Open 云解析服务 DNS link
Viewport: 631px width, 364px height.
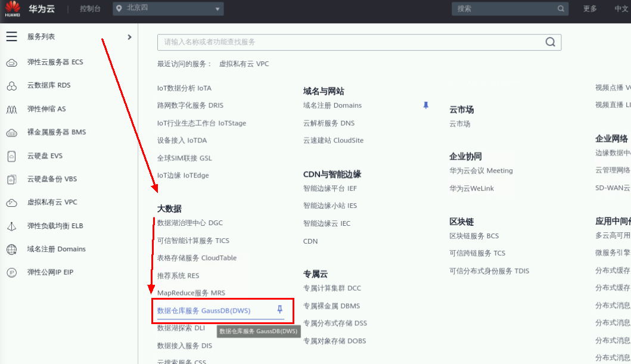(329, 123)
